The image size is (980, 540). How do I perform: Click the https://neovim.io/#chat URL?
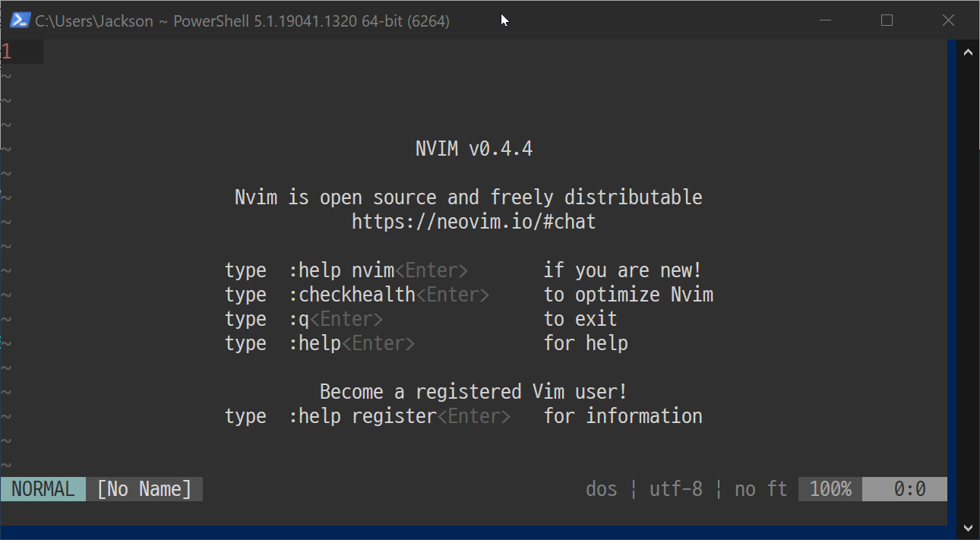[x=474, y=222]
